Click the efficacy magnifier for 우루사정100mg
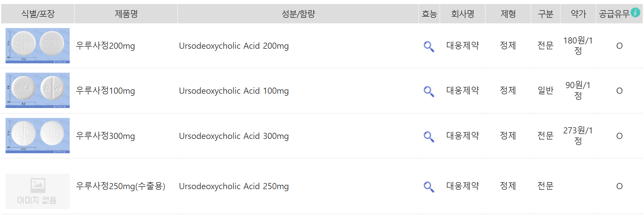The width and height of the screenshot is (644, 216). point(428,91)
